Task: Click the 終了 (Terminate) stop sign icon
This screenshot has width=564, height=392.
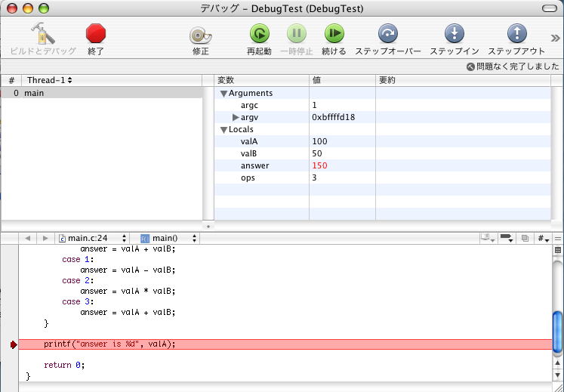Action: click(x=96, y=33)
